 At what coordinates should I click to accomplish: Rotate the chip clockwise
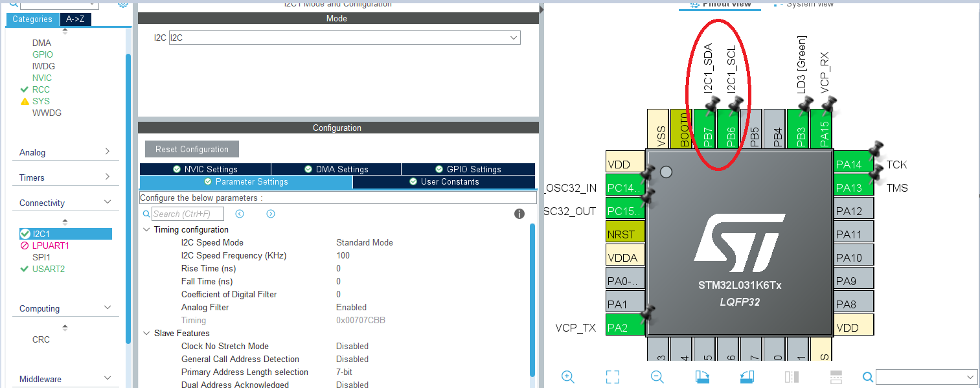click(701, 377)
